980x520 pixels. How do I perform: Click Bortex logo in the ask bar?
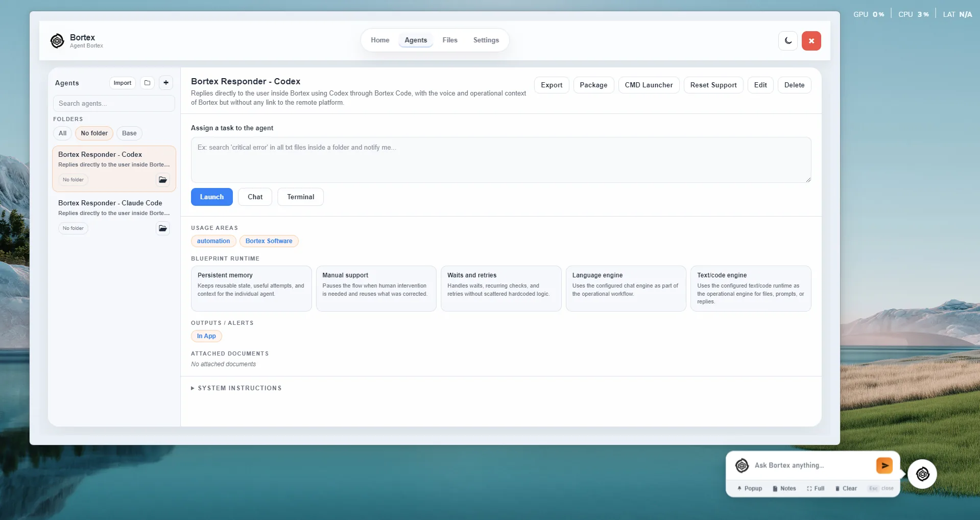pos(742,465)
